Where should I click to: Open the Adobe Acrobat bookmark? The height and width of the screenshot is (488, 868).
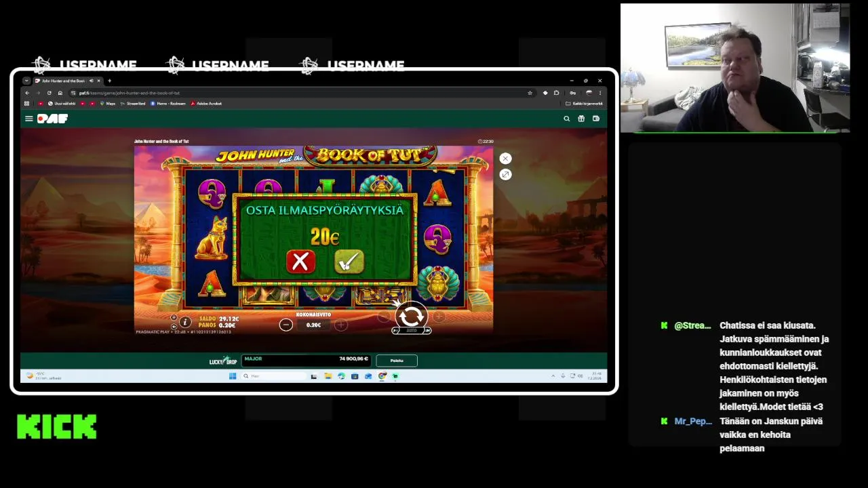tap(206, 104)
